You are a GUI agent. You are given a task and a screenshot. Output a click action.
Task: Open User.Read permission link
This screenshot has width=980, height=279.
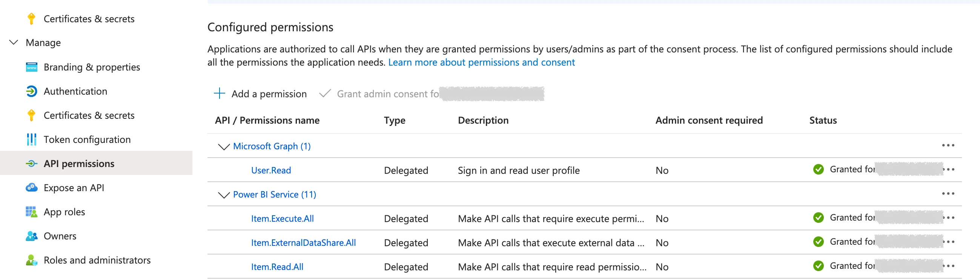pyautogui.click(x=271, y=170)
